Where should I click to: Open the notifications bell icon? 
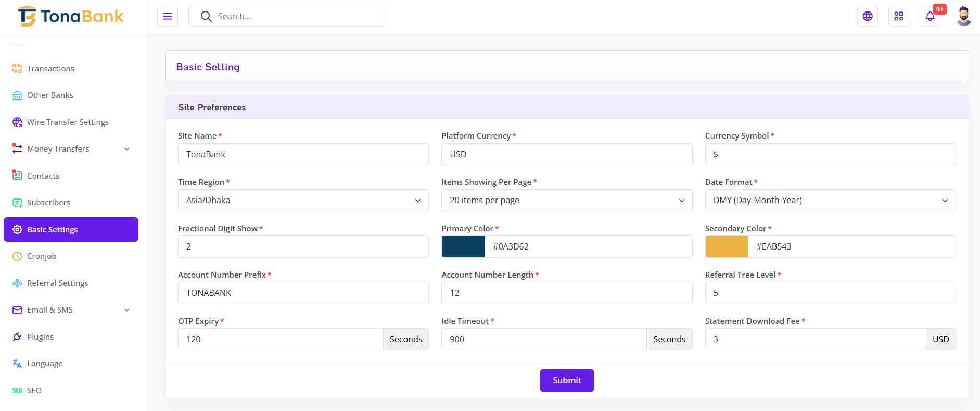[x=930, y=16]
